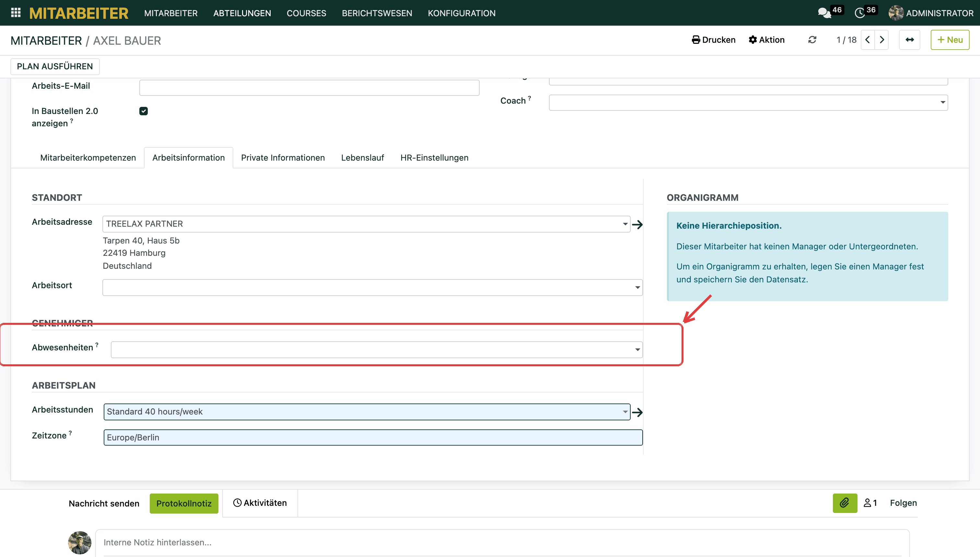Image resolution: width=980 pixels, height=557 pixels.
Task: Click the Plan ausführen button
Action: (x=55, y=67)
